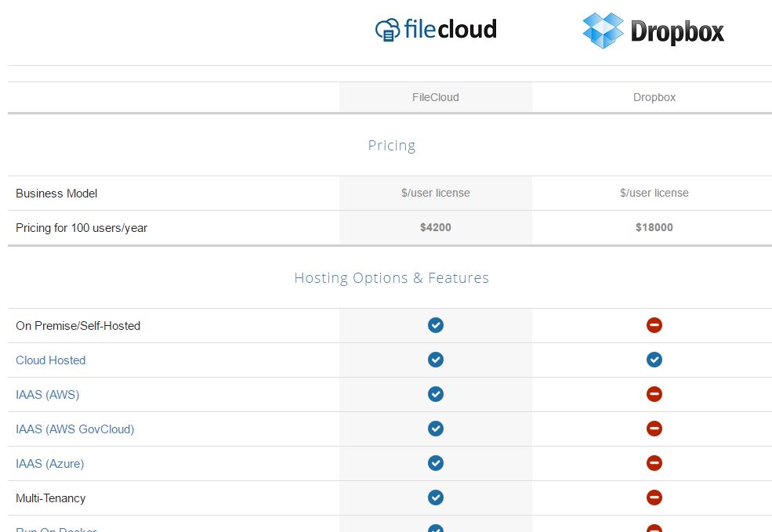Screen dimensions: 772x532
Task: Click Dropbox red minus for On Premise/Self-Hosted
Action: [x=654, y=325]
